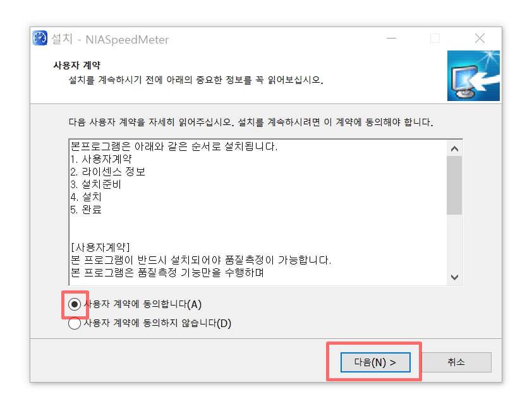Select 사용자 계약에 동의하지 않습니다(D) radio button
The width and height of the screenshot is (532, 411).
(x=75, y=323)
